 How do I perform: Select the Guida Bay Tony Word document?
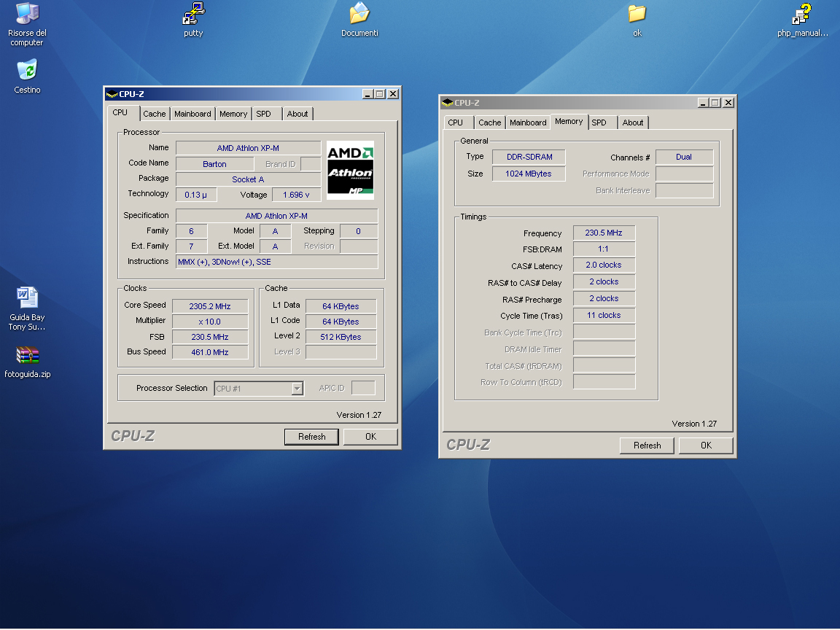click(x=27, y=309)
